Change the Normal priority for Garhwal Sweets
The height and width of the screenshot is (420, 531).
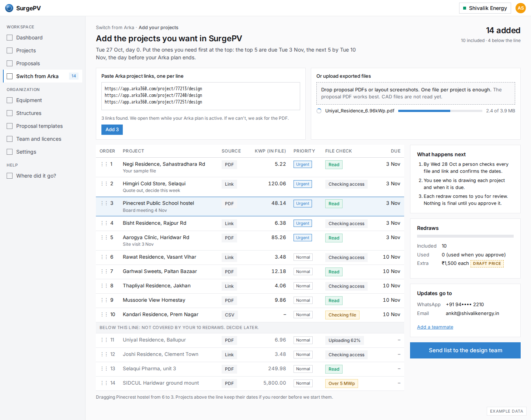click(x=303, y=272)
